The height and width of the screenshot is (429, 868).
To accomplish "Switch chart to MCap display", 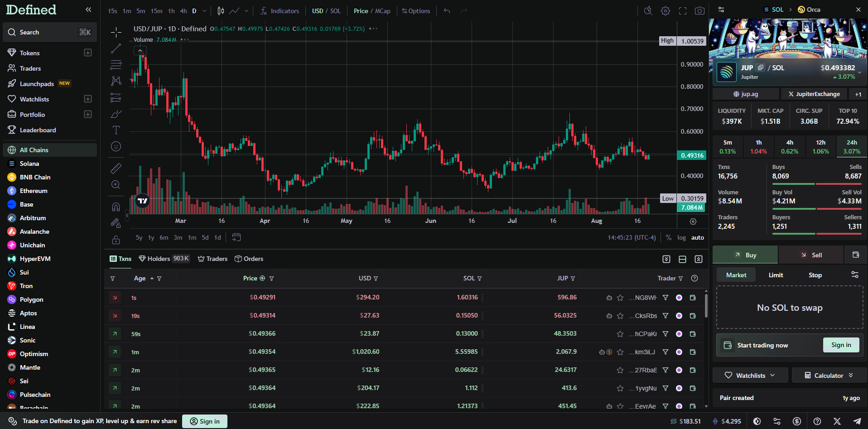I will (x=383, y=11).
